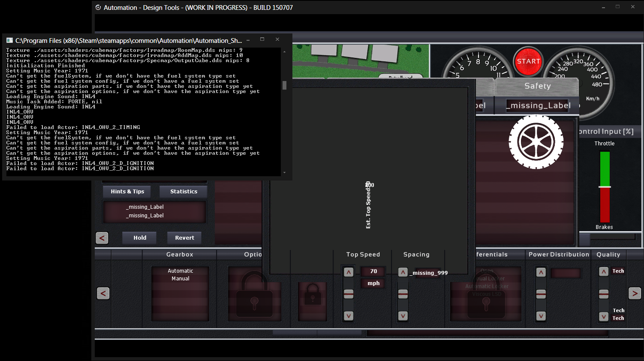Click the Quality column header

(608, 255)
